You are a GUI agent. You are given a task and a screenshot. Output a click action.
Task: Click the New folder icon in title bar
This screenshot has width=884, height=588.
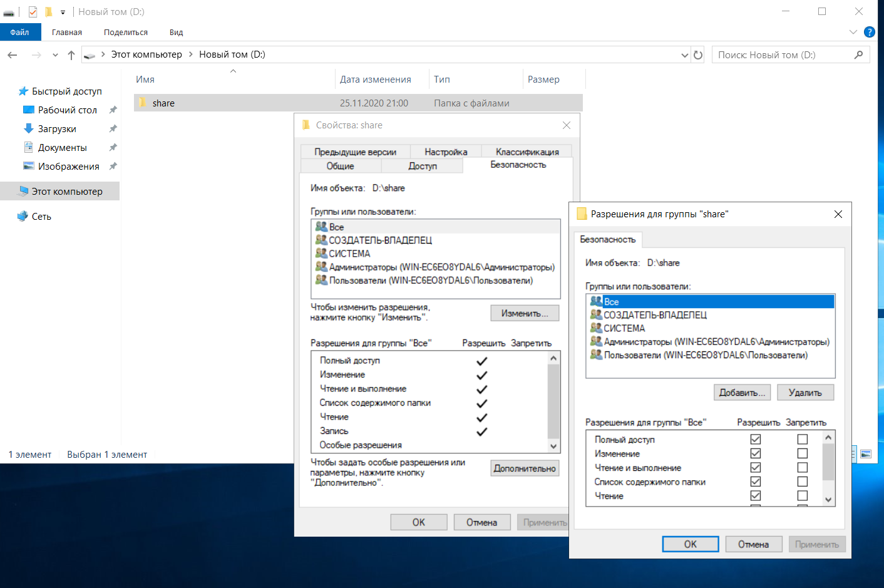click(x=48, y=11)
